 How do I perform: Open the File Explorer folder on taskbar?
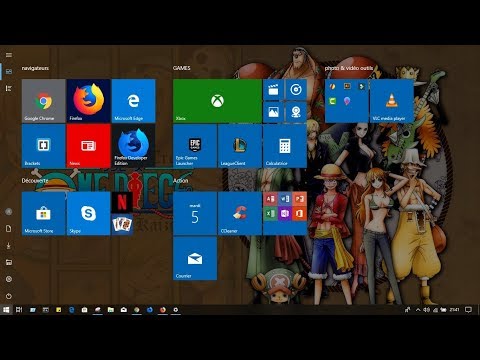click(111, 310)
